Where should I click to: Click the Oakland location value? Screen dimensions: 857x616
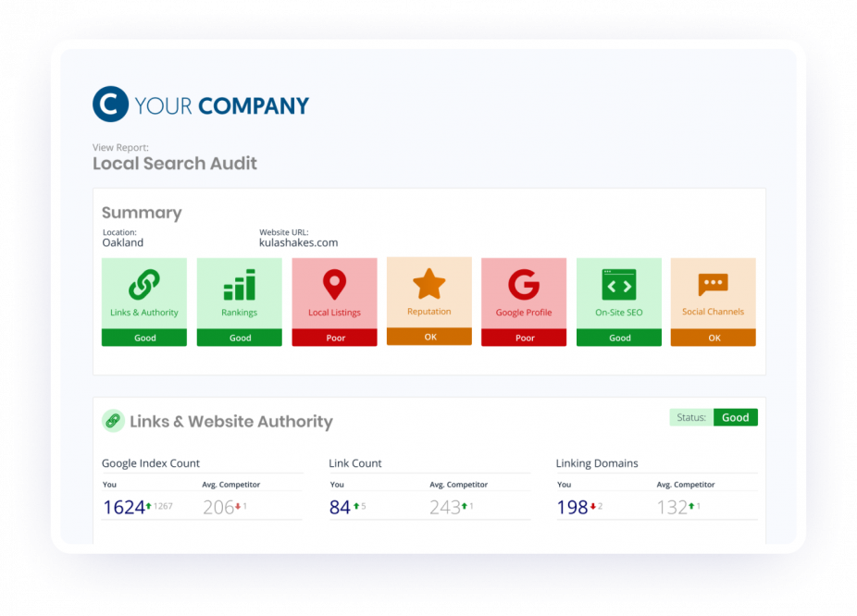coord(123,242)
